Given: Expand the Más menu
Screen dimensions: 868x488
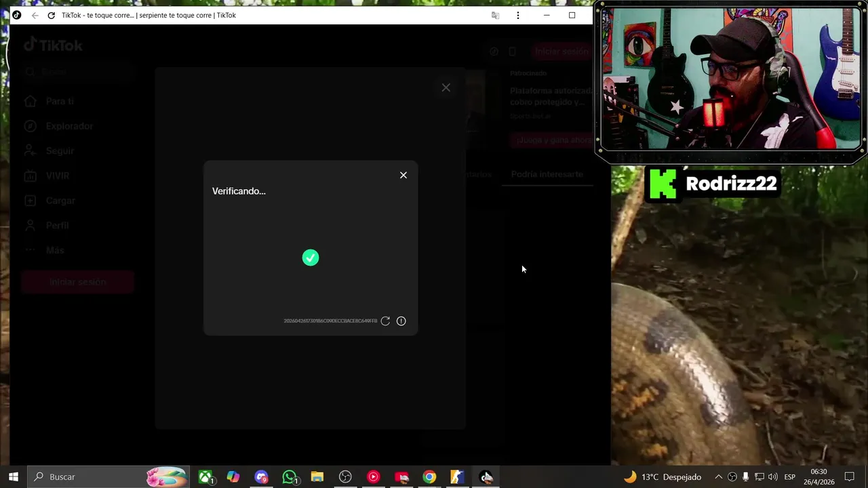Looking at the screenshot, I should [x=55, y=250].
